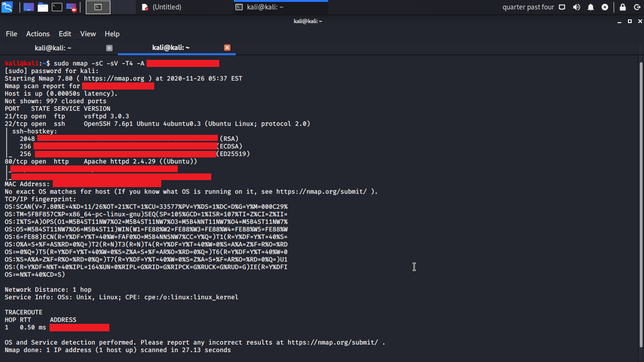Switch to first kali@kali: ~ tab
This screenshot has width=644, height=362.
click(53, 48)
